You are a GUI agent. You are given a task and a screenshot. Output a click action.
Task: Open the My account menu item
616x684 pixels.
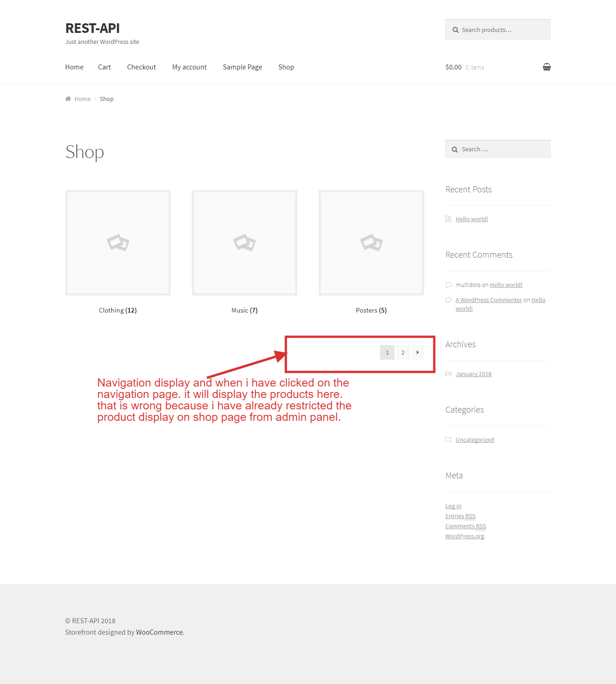(190, 67)
